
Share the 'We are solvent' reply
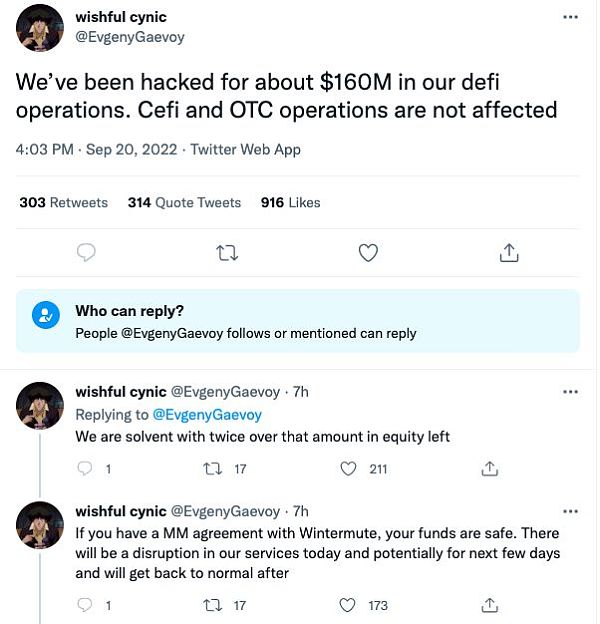489,469
